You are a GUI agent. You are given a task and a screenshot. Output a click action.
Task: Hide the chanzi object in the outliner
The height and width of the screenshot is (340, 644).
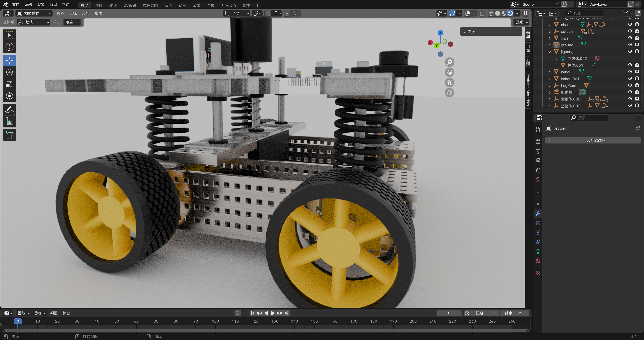coord(630,25)
